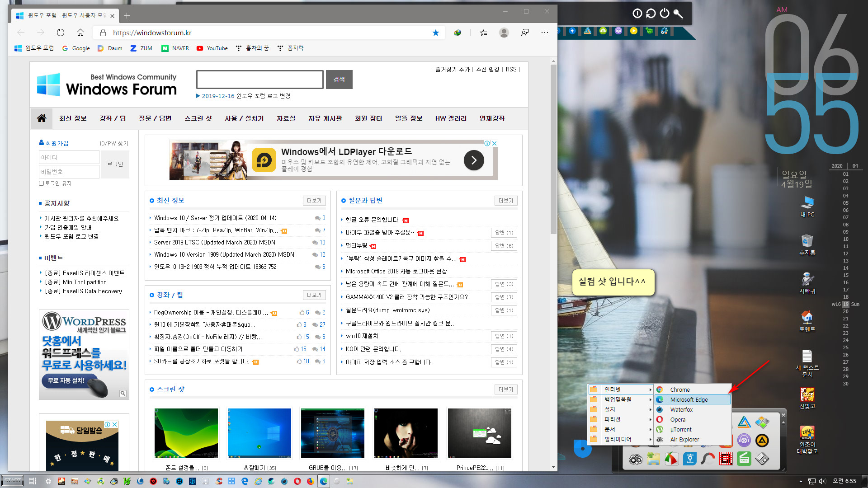868x488 pixels.
Task: Click the 검색 search button
Action: coord(339,80)
